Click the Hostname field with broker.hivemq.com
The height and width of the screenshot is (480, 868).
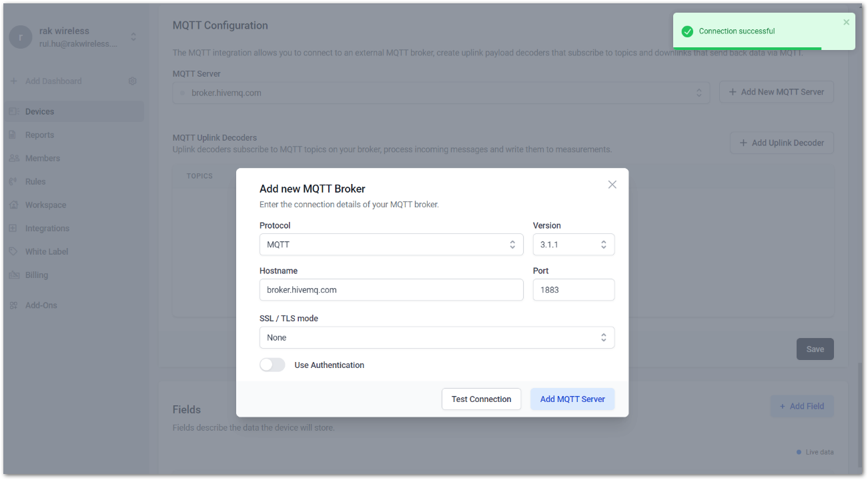click(x=392, y=290)
